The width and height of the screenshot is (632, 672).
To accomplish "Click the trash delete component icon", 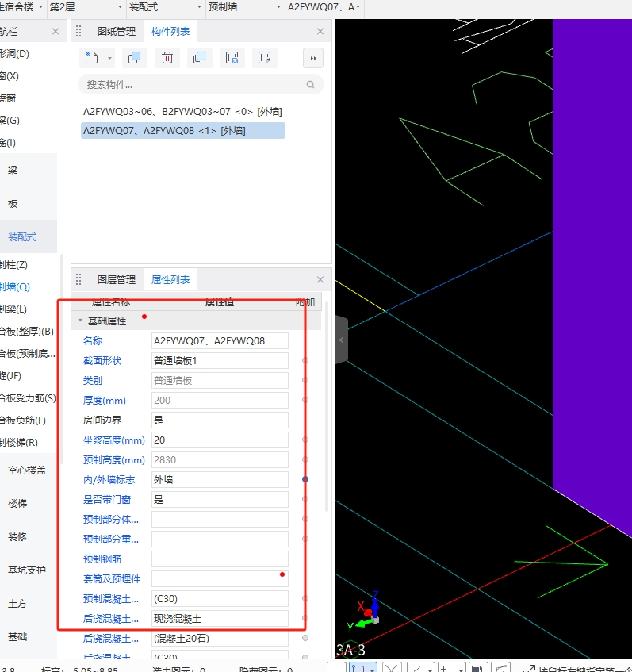I will coord(167,58).
